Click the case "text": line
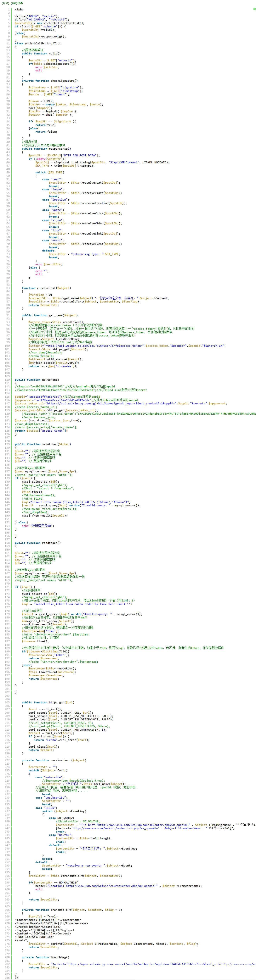 (x=52, y=179)
